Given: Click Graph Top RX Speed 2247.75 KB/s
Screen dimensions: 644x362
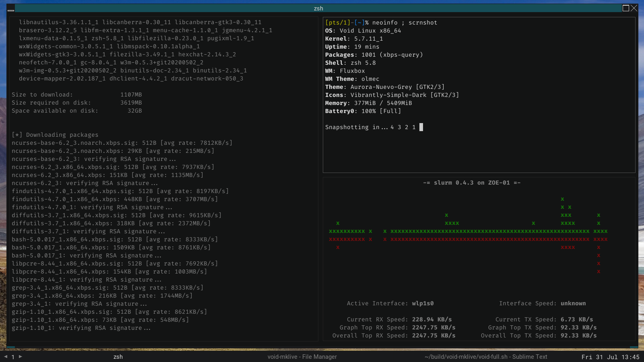Looking at the screenshot, I should point(433,327).
